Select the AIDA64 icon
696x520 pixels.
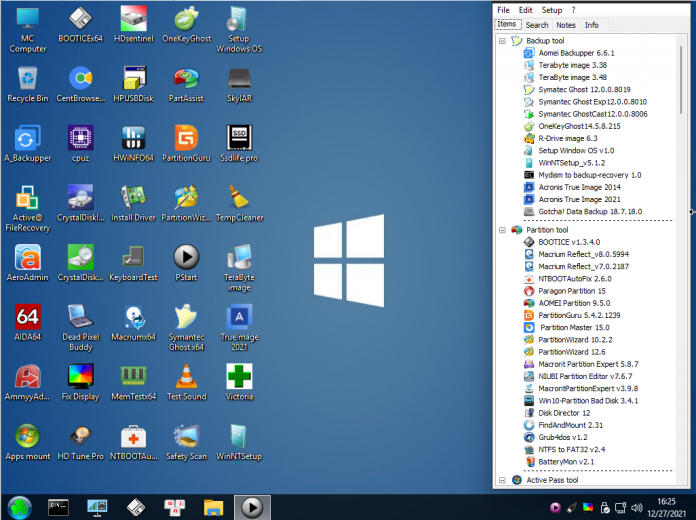(28, 323)
